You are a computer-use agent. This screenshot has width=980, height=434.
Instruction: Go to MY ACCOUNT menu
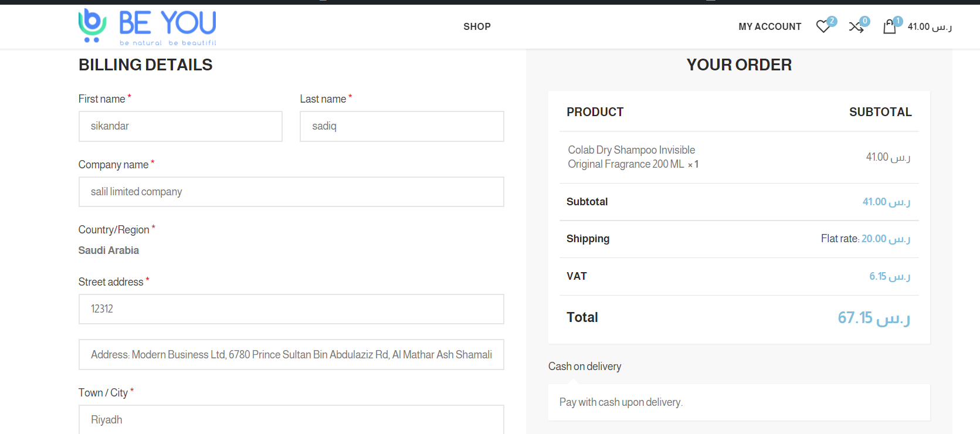pos(769,26)
